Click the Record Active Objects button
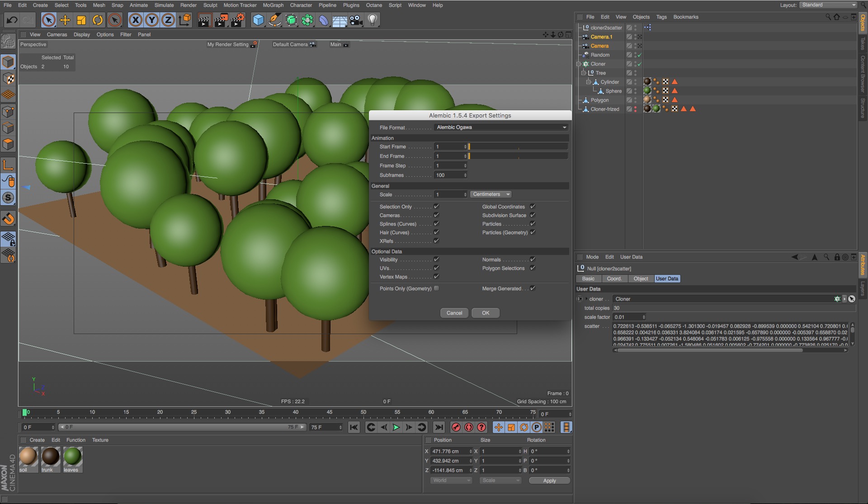Viewport: 868px width, 504px height. [x=456, y=427]
